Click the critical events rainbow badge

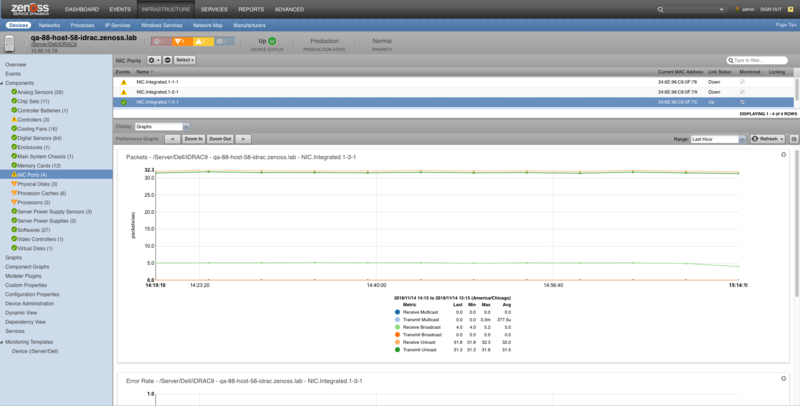[x=160, y=41]
